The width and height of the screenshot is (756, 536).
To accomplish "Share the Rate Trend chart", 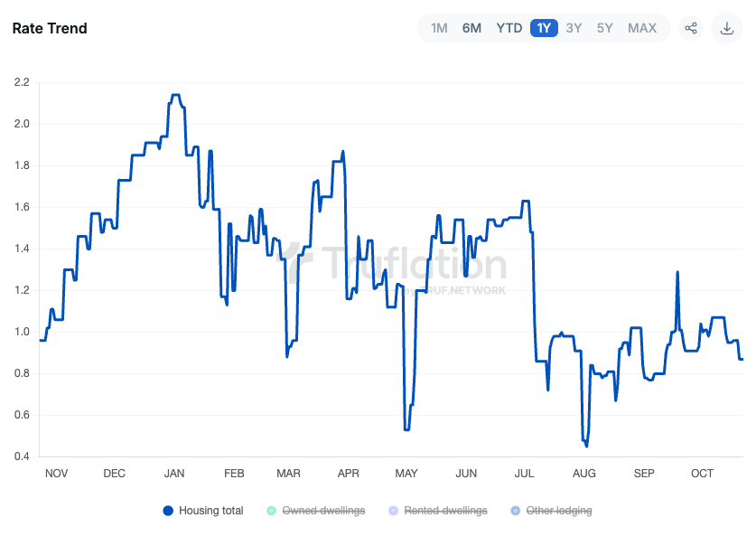I will coord(691,28).
